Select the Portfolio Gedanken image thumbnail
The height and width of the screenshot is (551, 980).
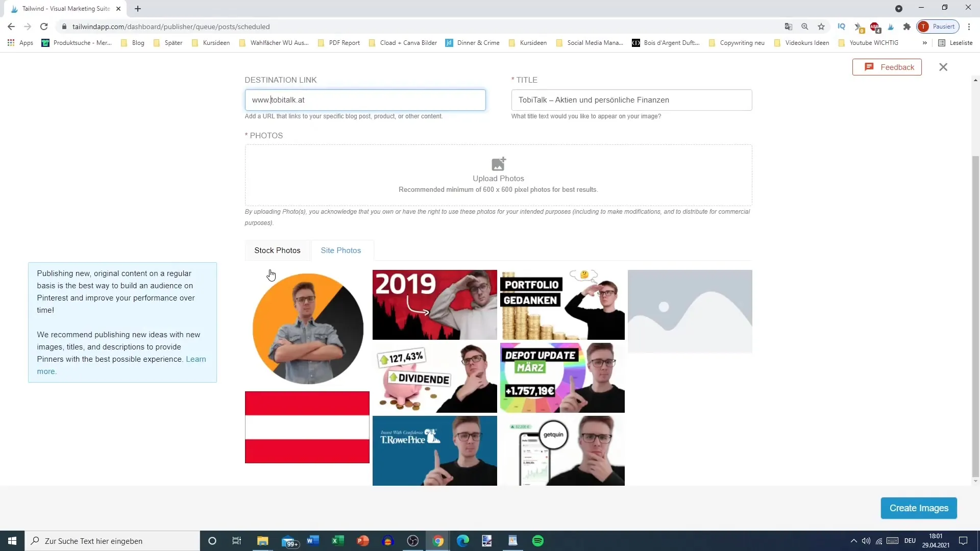(x=563, y=304)
